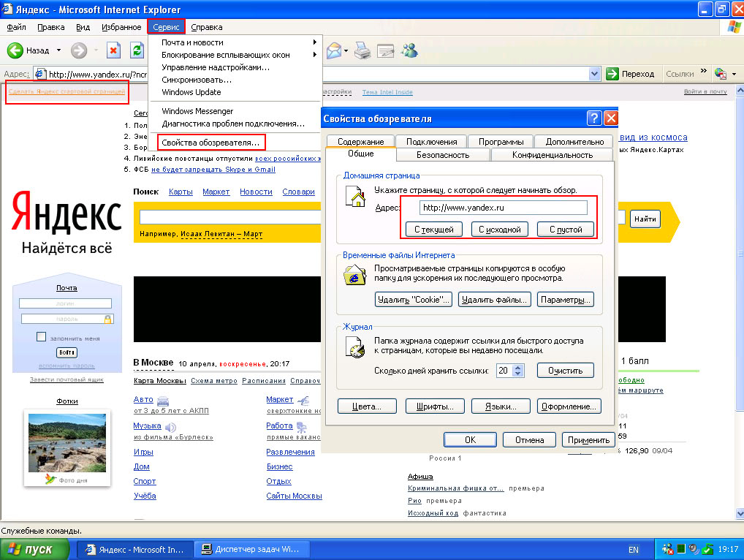The width and height of the screenshot is (744, 560).
Task: Open the address bar dropdown arrow
Action: point(594,74)
